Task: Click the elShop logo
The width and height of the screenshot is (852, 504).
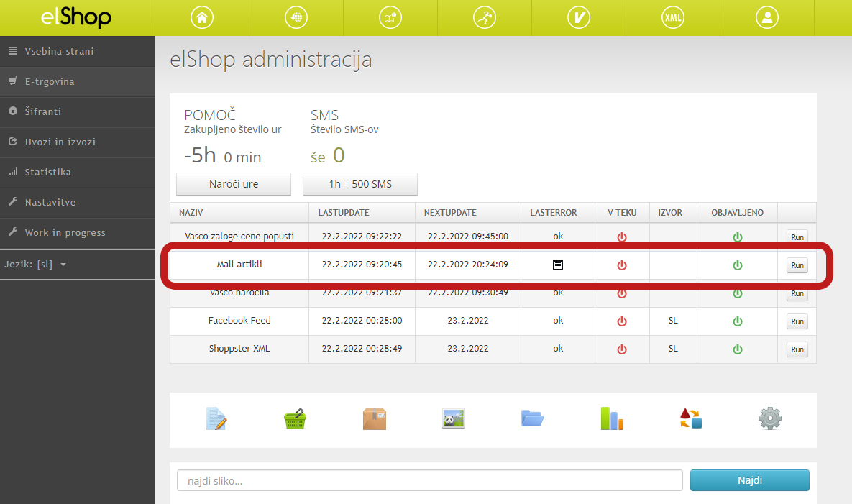Action: 76,17
